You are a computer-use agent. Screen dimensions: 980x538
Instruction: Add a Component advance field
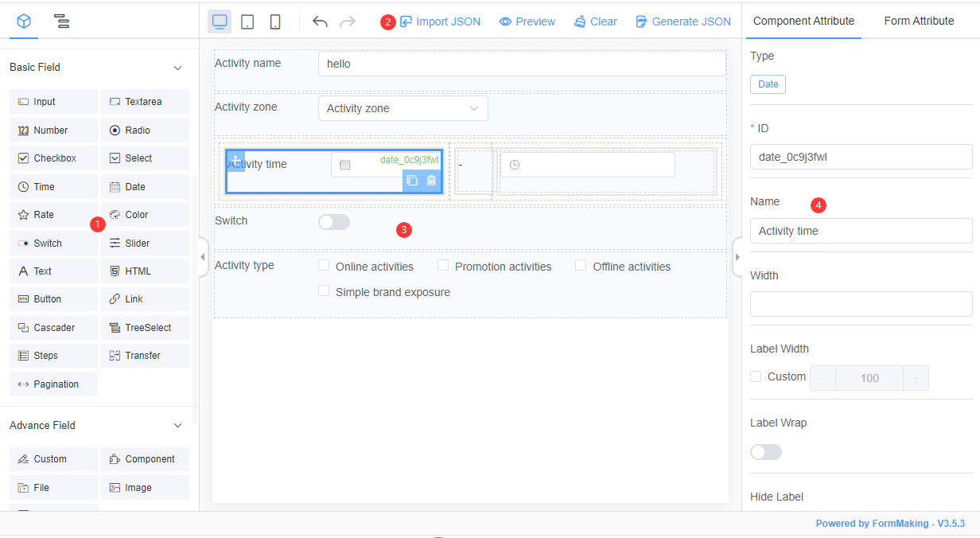[145, 459]
